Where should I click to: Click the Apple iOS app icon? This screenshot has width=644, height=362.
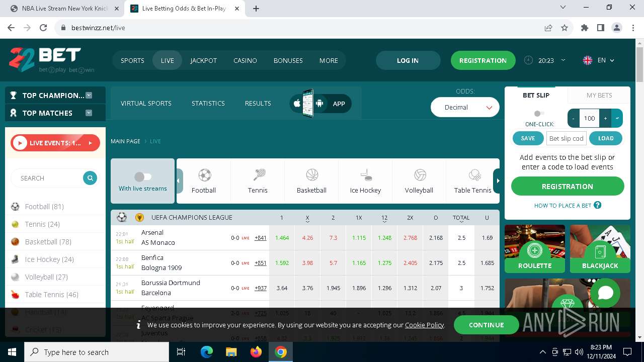coord(297,104)
